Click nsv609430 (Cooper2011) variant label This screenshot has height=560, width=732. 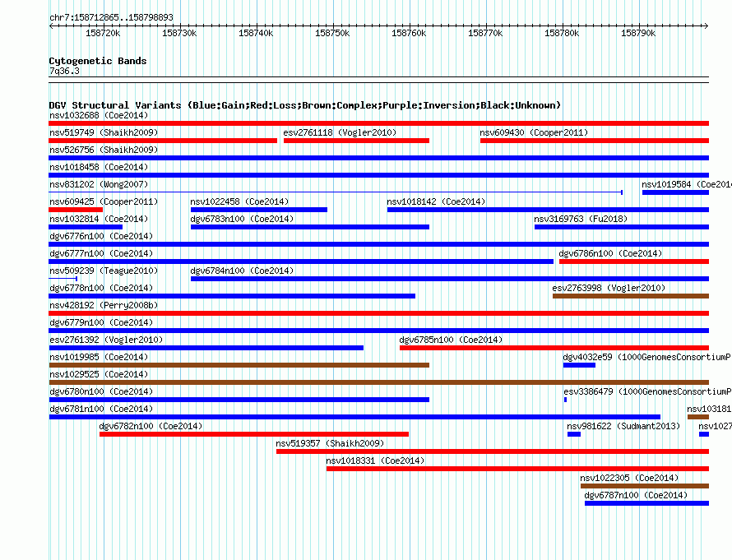pos(534,132)
